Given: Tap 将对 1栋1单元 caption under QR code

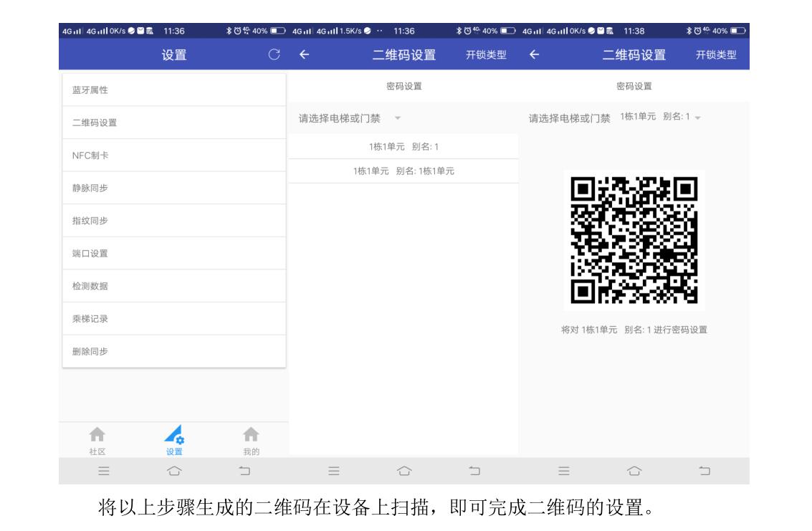Looking at the screenshot, I should (634, 330).
